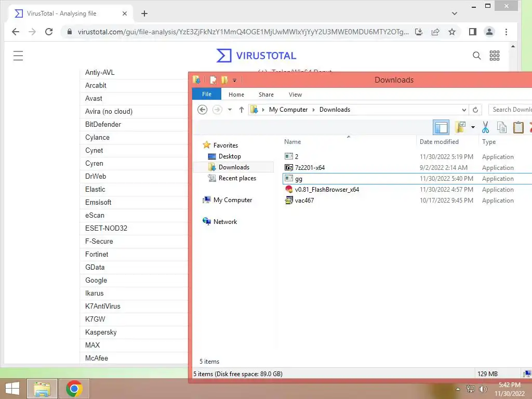Viewport: 532px width, 399px height.
Task: Click the VirusTotal search magnifier icon
Action: pos(476,55)
